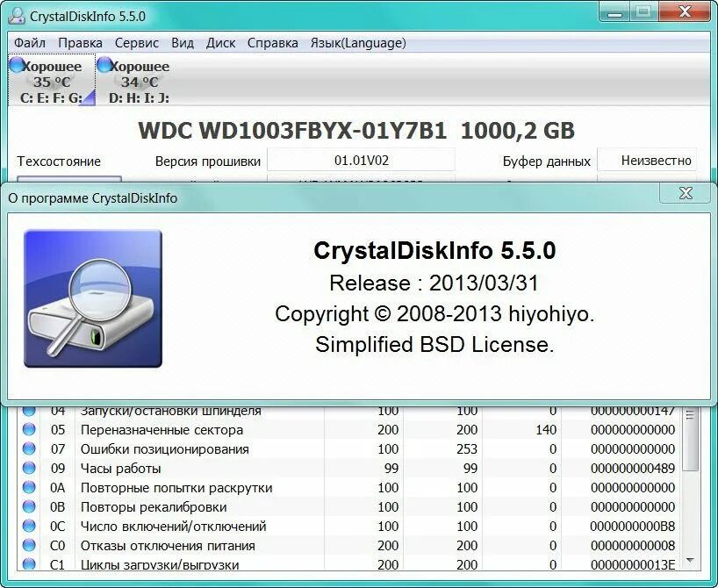Click the status orb for attribute 04
The height and width of the screenshot is (588, 718).
tap(29, 411)
